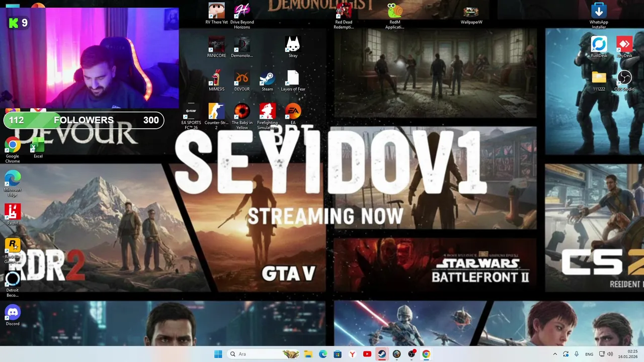Switch ENG input language indicator

589,354
